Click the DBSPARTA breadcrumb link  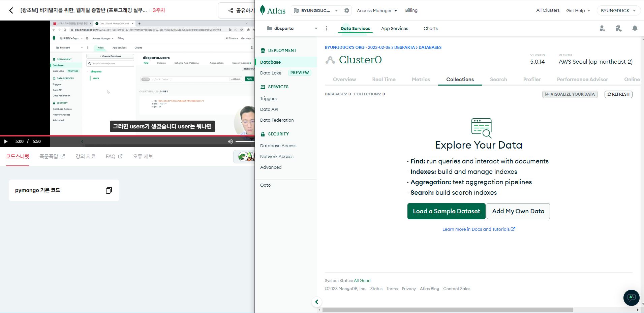pos(404,48)
